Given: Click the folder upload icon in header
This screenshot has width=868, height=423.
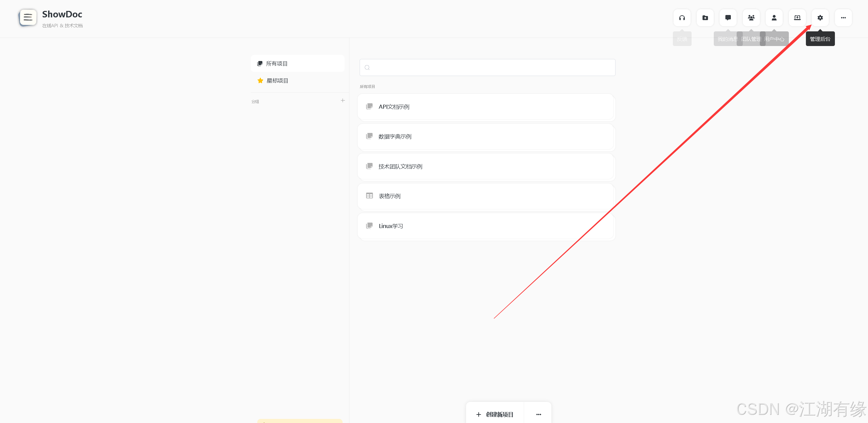Looking at the screenshot, I should point(705,18).
